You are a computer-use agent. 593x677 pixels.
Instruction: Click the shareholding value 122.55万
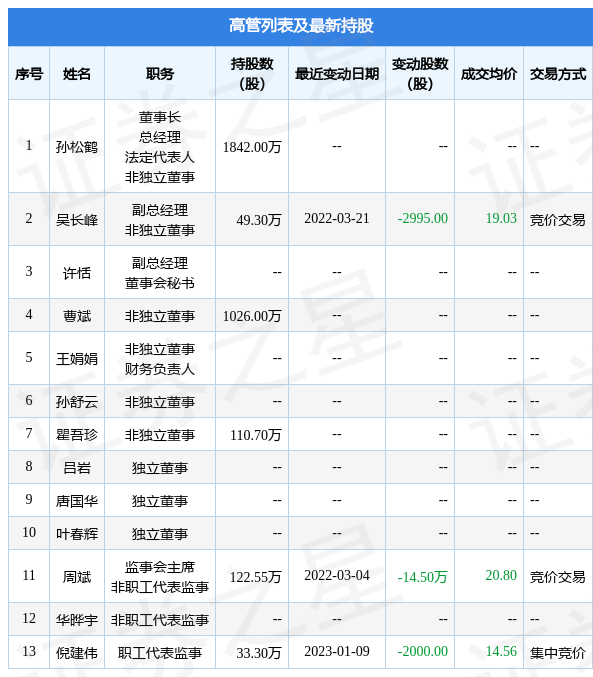pos(255,577)
